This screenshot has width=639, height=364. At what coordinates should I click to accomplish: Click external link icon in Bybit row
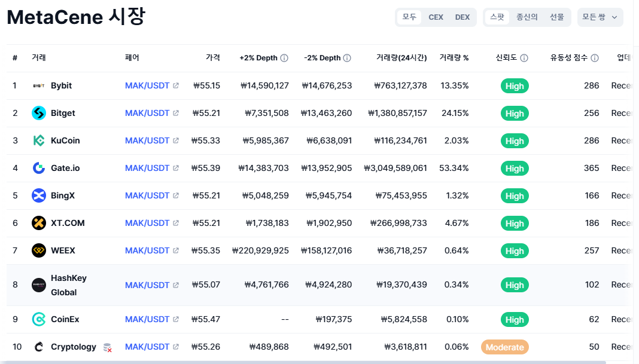pos(176,85)
